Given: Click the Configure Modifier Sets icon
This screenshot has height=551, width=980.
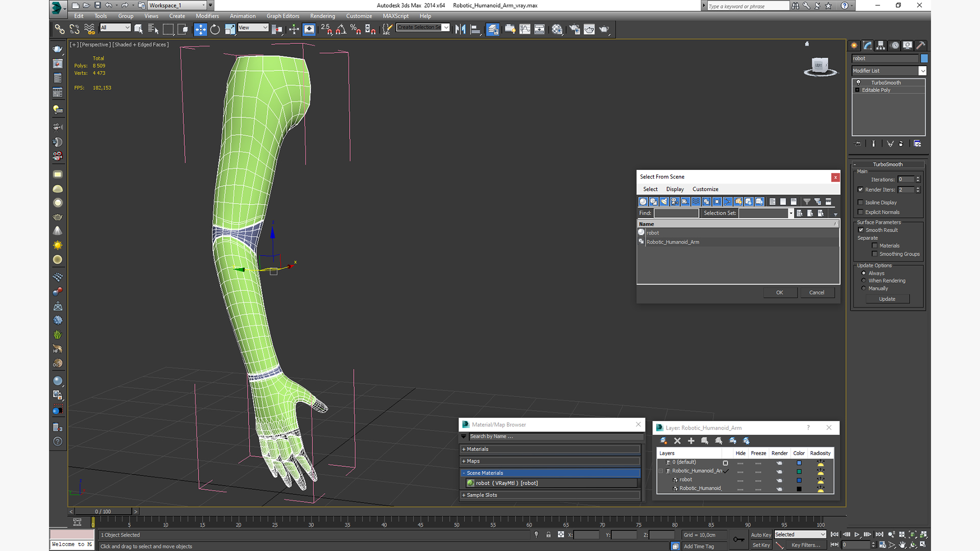Looking at the screenshot, I should 917,144.
